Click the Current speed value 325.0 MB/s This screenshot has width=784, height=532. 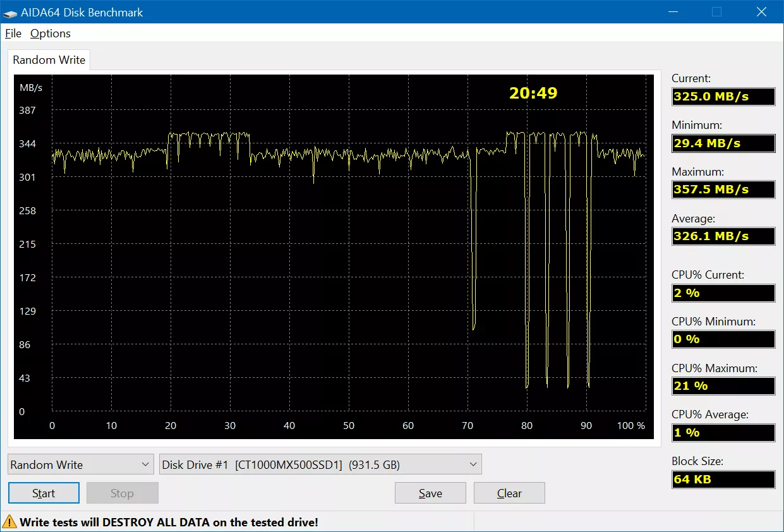pos(723,97)
